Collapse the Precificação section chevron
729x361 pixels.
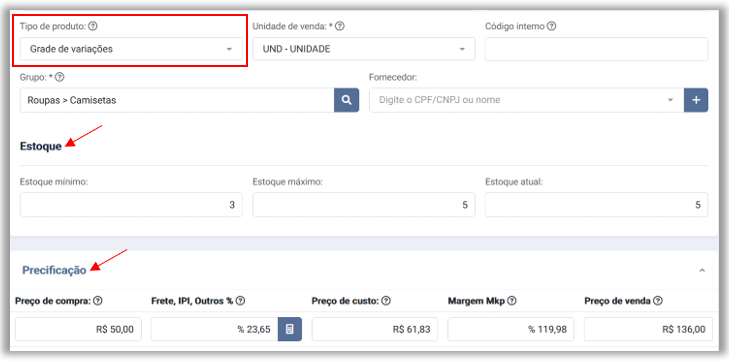click(x=702, y=270)
